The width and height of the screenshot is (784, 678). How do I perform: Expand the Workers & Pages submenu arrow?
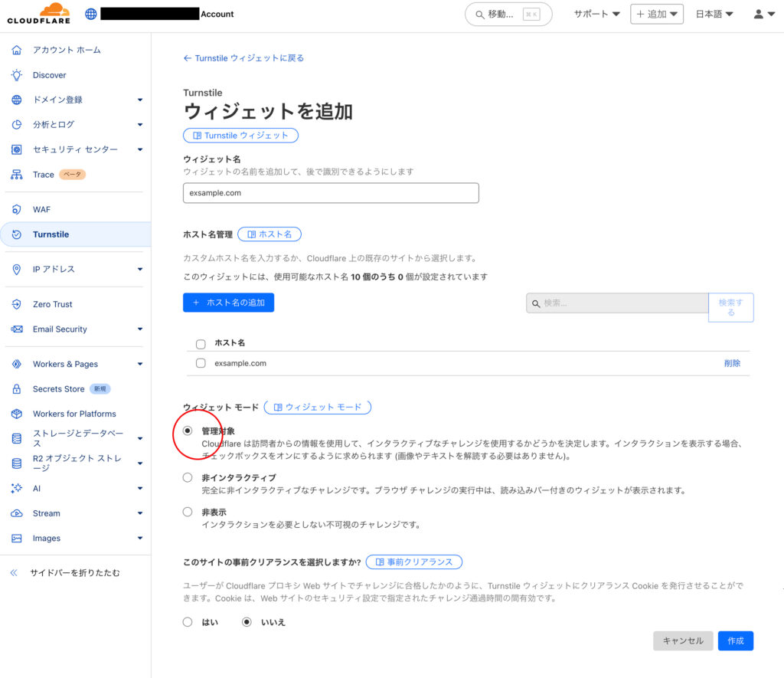(140, 364)
